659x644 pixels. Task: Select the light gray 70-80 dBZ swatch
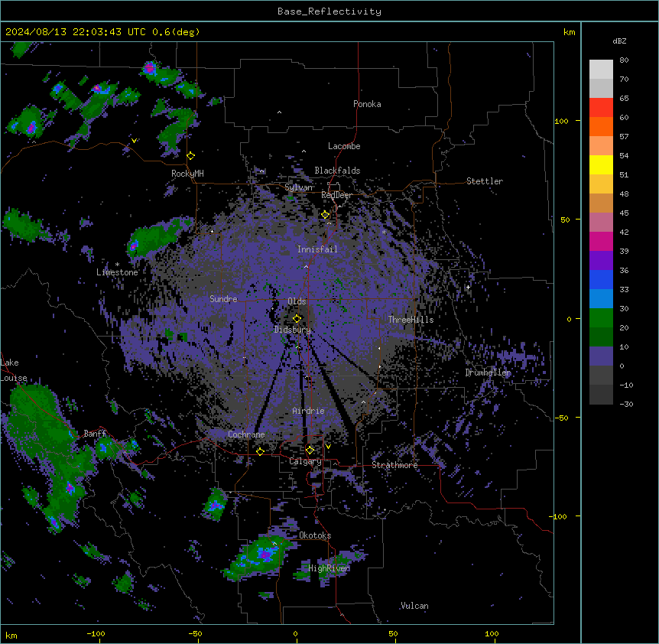pos(601,70)
